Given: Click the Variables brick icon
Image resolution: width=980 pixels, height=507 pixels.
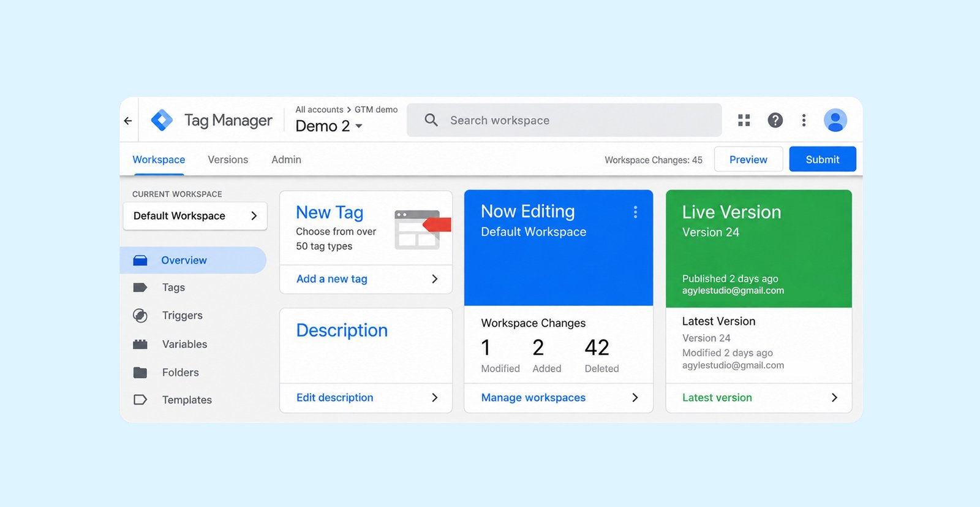Looking at the screenshot, I should click(140, 344).
